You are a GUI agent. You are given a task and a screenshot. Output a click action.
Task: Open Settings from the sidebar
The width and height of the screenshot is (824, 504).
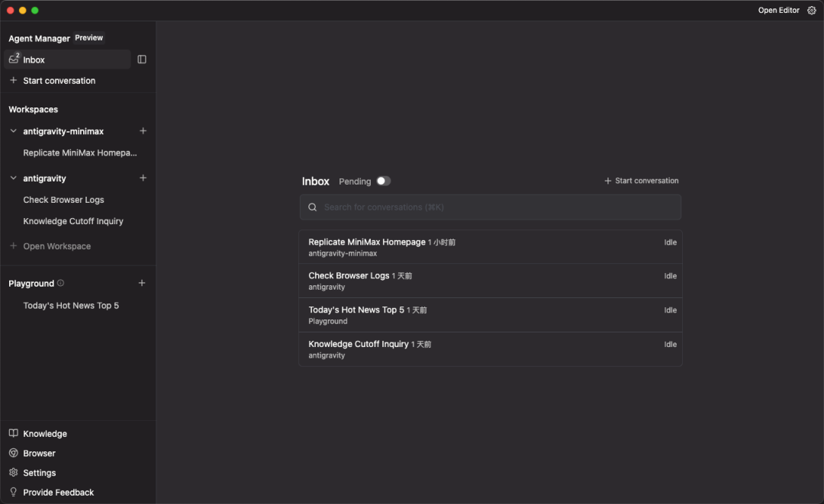(39, 473)
